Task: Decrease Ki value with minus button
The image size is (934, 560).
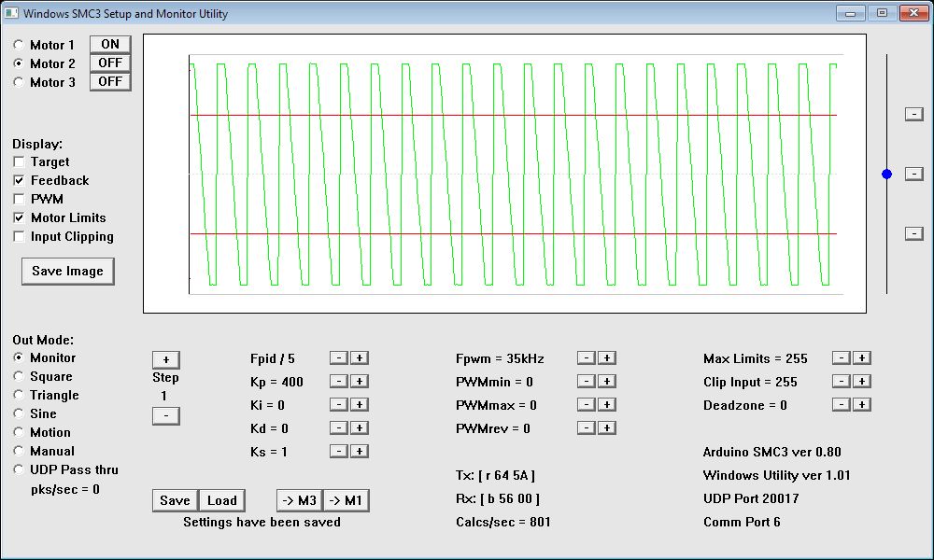Action: (x=339, y=405)
